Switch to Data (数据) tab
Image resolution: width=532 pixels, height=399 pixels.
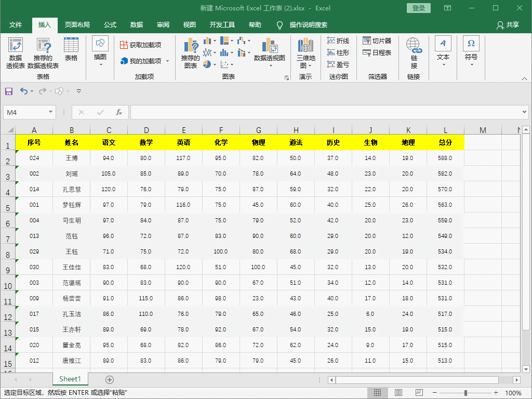pos(137,25)
